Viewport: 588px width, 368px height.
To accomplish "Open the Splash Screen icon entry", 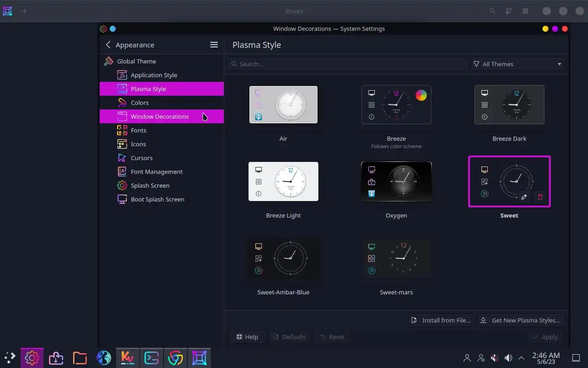I will (x=122, y=185).
